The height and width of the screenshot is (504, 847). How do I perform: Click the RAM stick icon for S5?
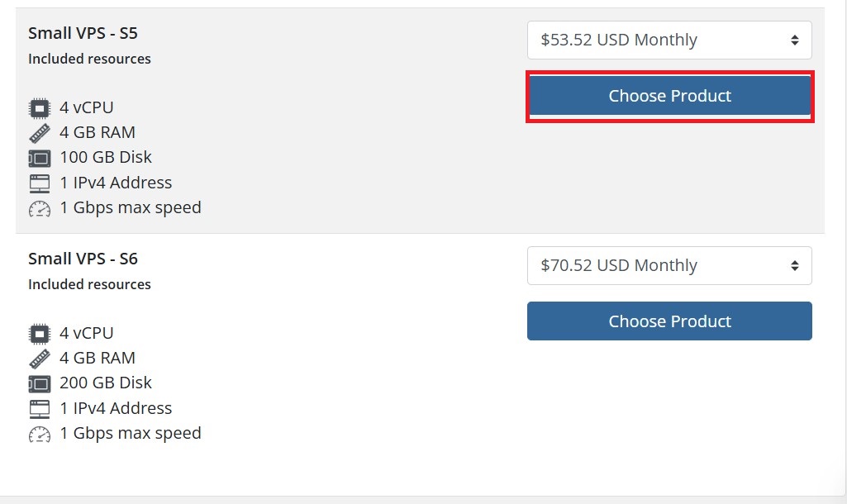point(40,133)
